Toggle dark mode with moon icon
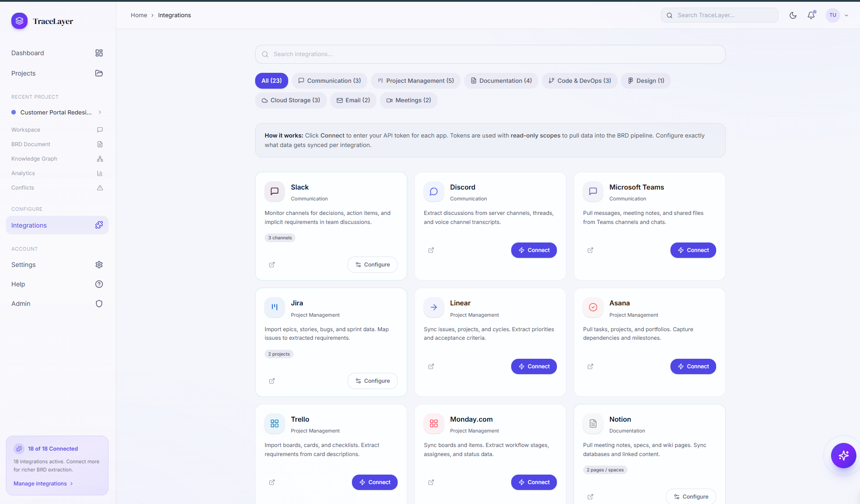This screenshot has height=504, width=860. (x=793, y=15)
